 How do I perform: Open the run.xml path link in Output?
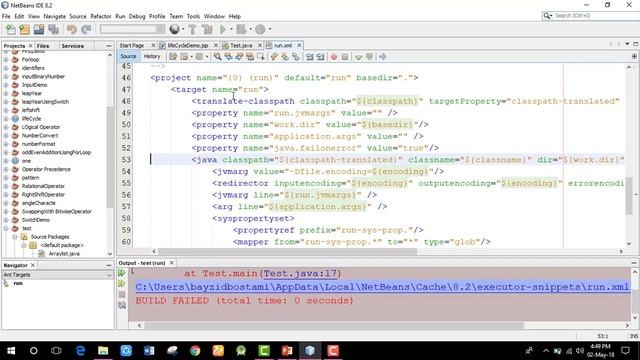coord(382,287)
